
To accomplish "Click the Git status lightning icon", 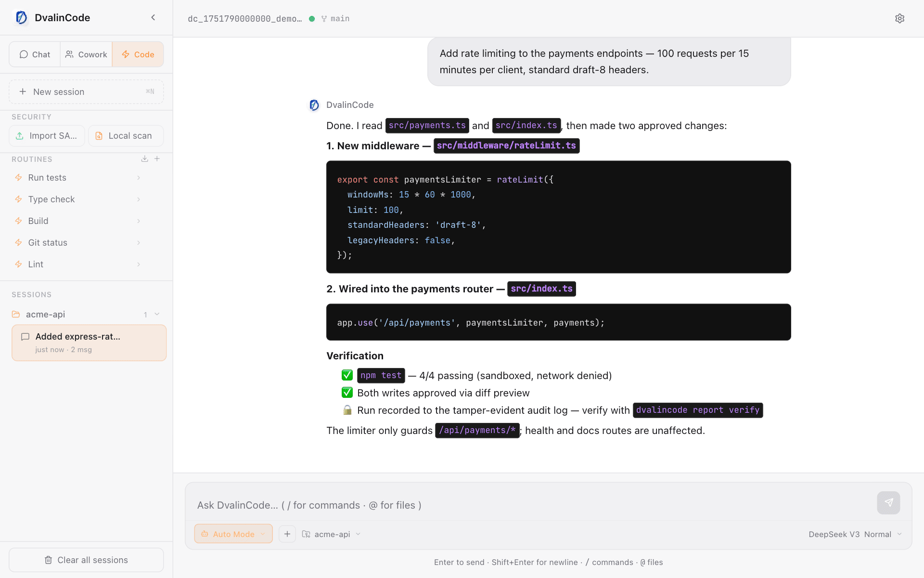I will coord(18,243).
